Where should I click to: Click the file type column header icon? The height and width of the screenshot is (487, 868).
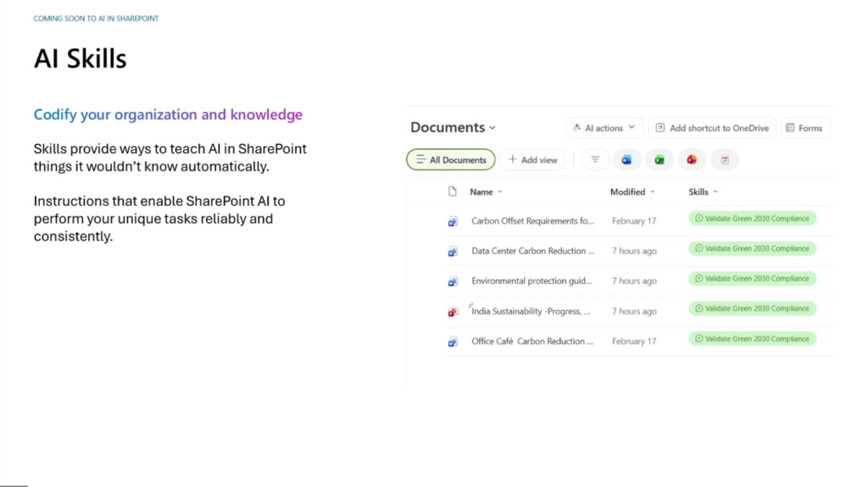(x=453, y=192)
